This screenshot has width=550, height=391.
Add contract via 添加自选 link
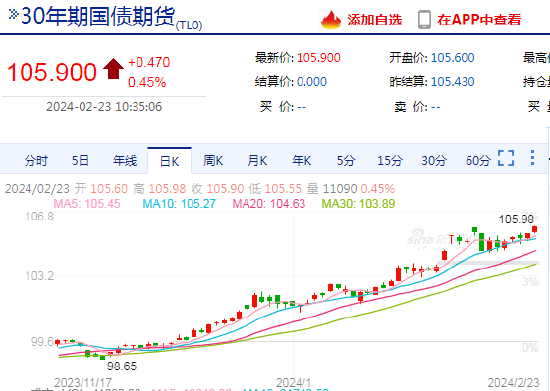click(x=375, y=20)
